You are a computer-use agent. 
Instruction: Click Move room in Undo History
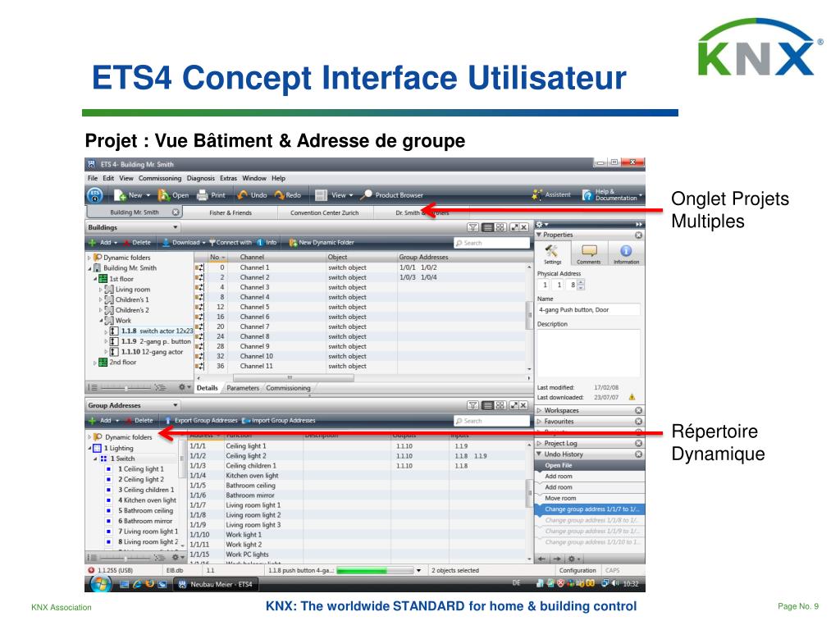click(x=589, y=498)
